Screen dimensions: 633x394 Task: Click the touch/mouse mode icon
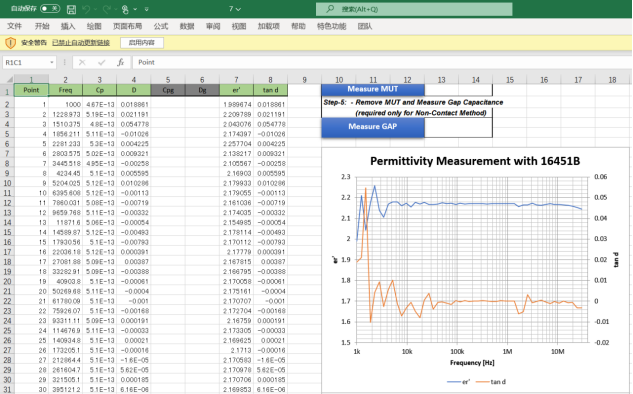pyautogui.click(x=125, y=9)
